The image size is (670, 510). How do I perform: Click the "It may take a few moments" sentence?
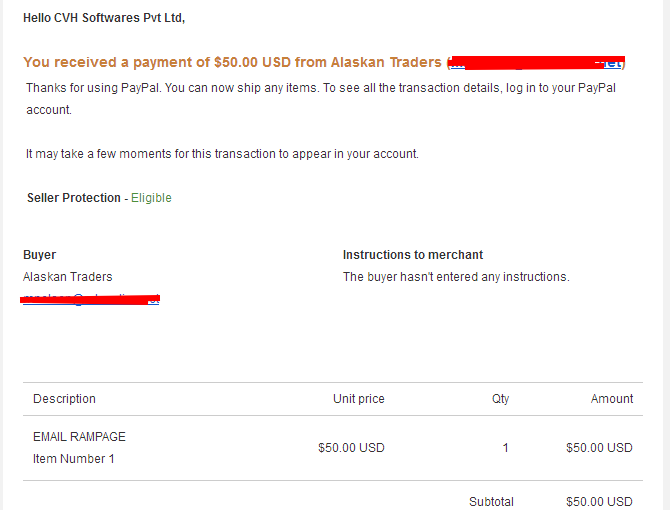click(x=222, y=154)
